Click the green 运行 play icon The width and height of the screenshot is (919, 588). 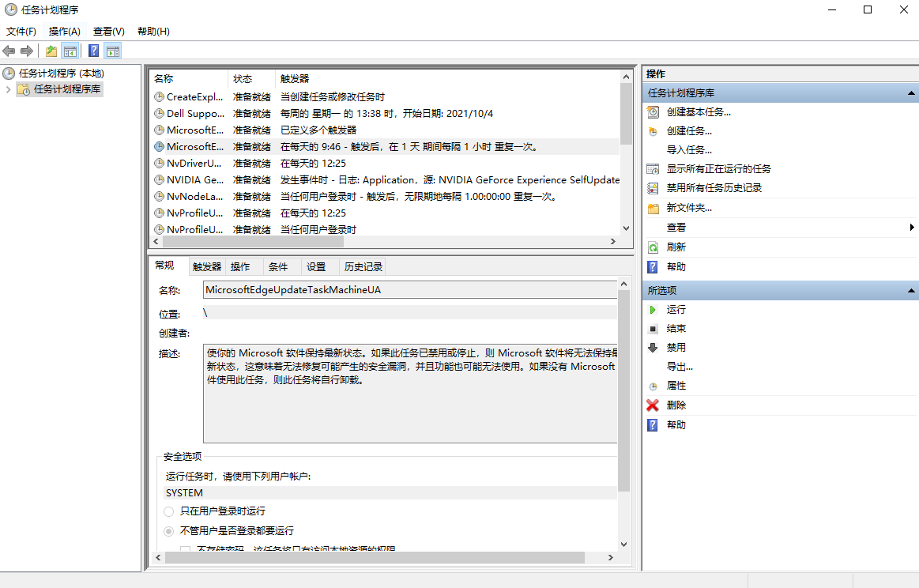click(x=653, y=310)
